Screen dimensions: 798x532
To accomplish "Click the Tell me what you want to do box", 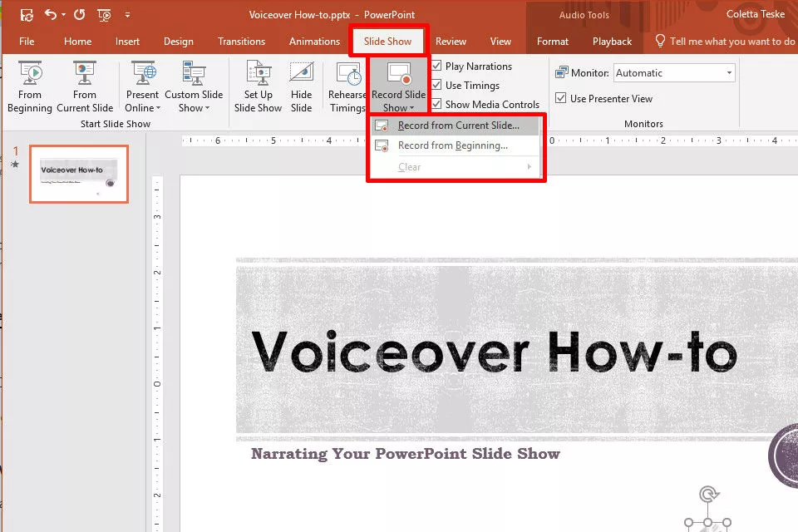I will [x=731, y=42].
